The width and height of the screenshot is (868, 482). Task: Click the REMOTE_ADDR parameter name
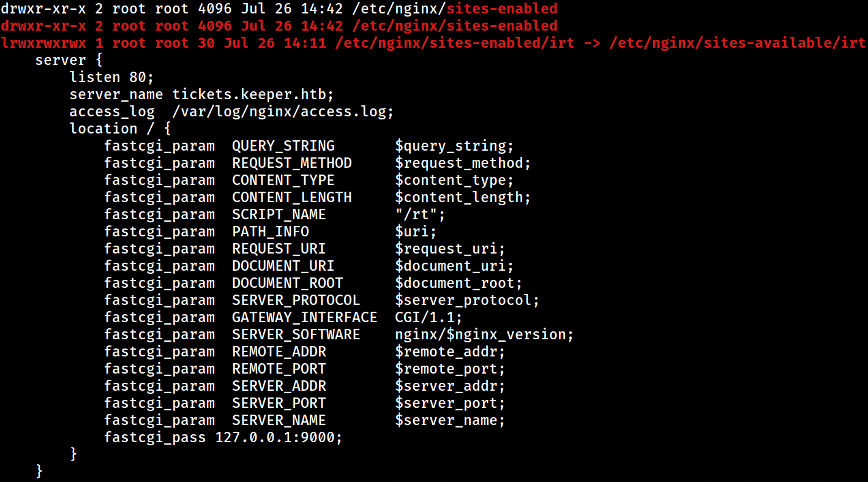tap(279, 352)
